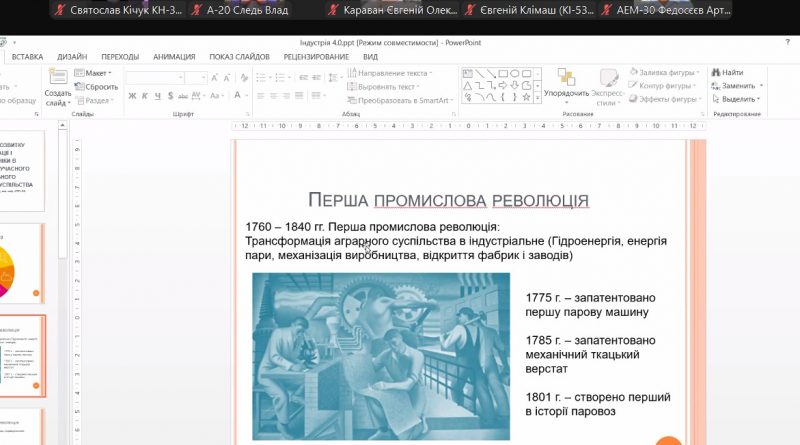The width and height of the screenshot is (800, 445).
Task: Open the АНИМАЦИЯ ribbon tab
Action: [174, 57]
